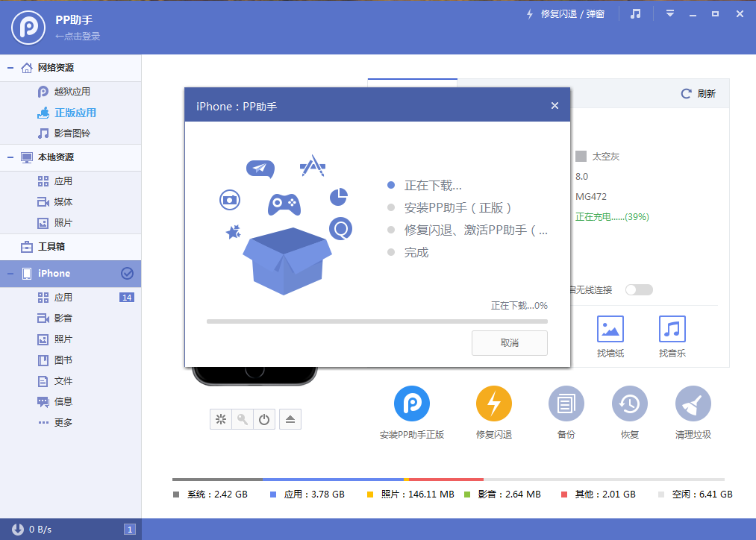Click the magnifier device button
The height and width of the screenshot is (540, 756).
pos(243,419)
